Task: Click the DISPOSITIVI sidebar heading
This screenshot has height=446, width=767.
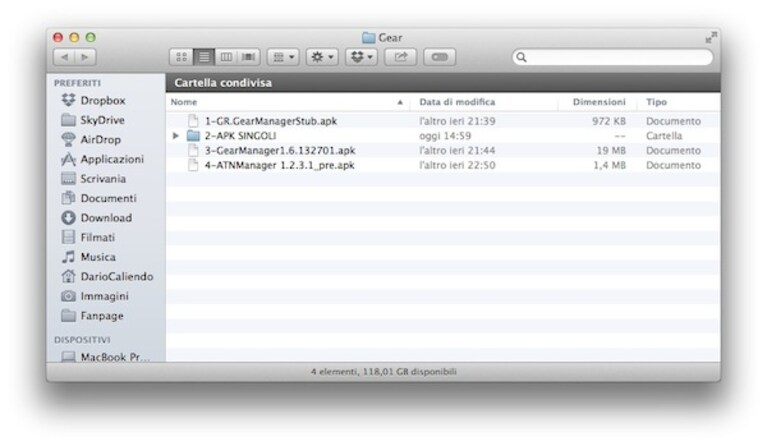Action: click(x=82, y=339)
